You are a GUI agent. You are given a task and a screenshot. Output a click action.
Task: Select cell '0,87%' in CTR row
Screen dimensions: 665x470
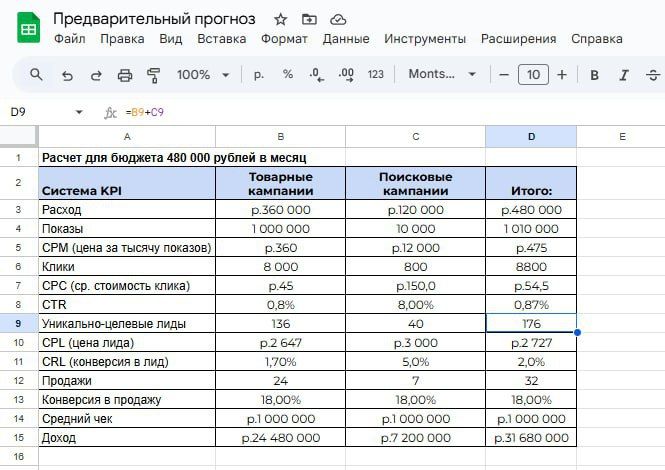[531, 305]
